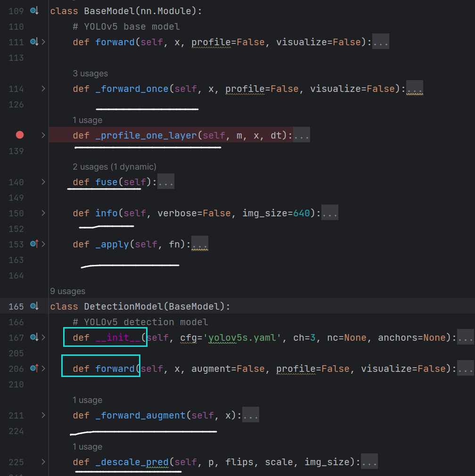Expand the folded forward method at line 111
This screenshot has width=475, height=476.
(x=43, y=42)
